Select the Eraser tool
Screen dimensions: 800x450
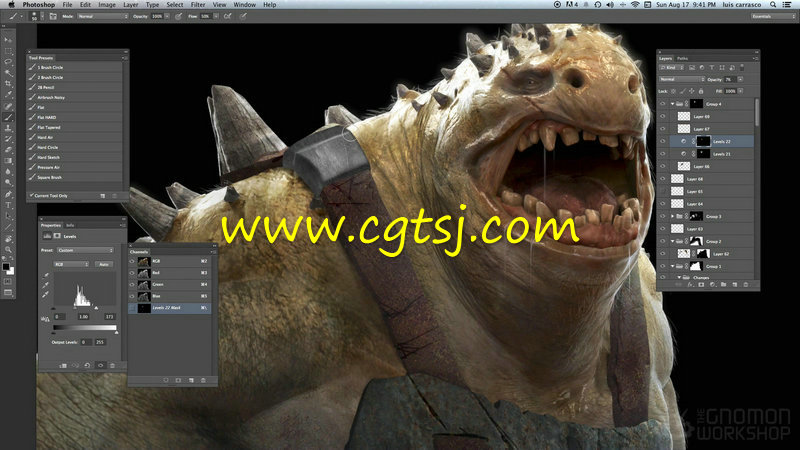coord(8,150)
